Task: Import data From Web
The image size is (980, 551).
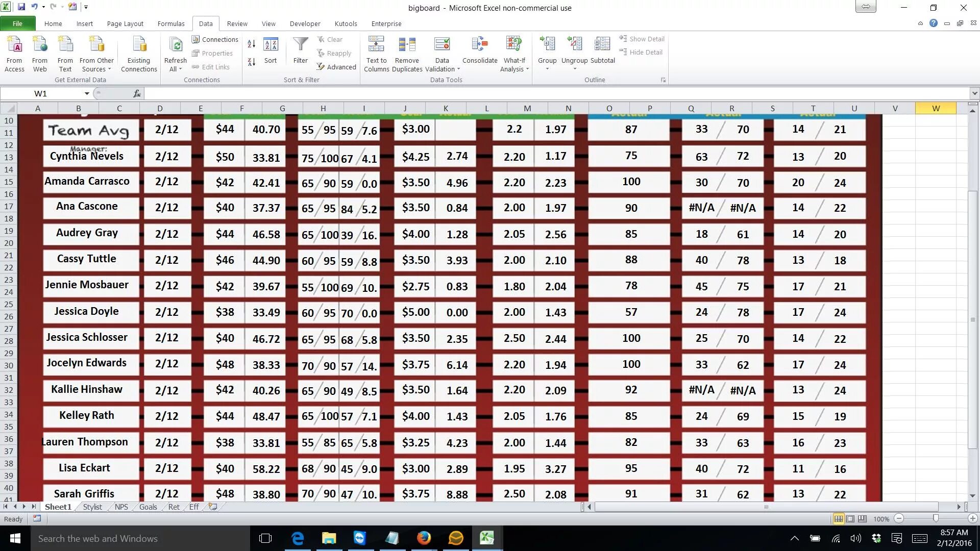Action: coord(40,45)
